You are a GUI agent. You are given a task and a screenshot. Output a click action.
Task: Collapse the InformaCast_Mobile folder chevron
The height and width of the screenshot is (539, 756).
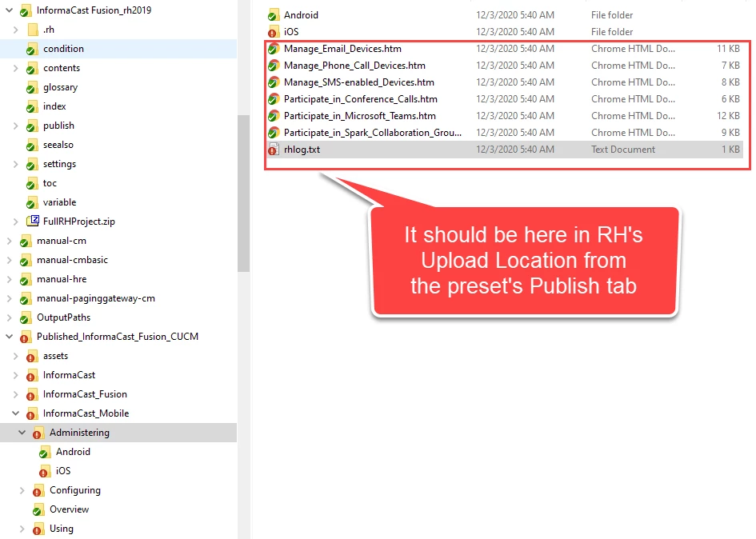point(15,413)
